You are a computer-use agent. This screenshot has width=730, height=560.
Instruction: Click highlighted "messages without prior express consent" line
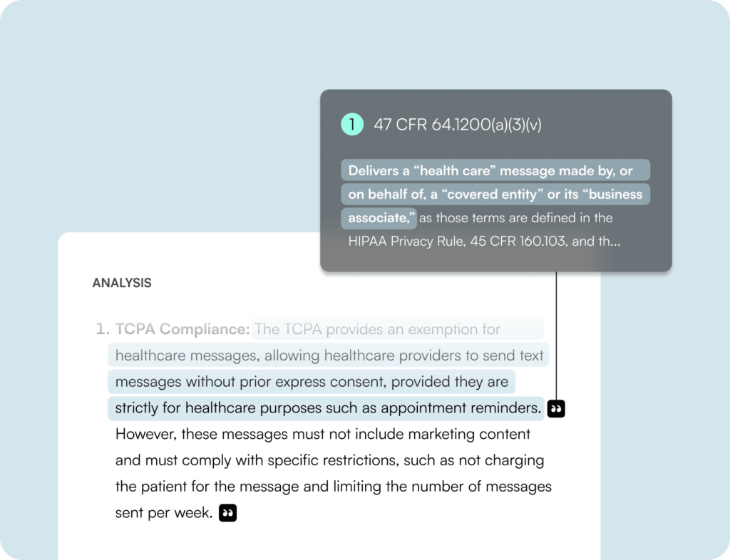[x=312, y=382]
